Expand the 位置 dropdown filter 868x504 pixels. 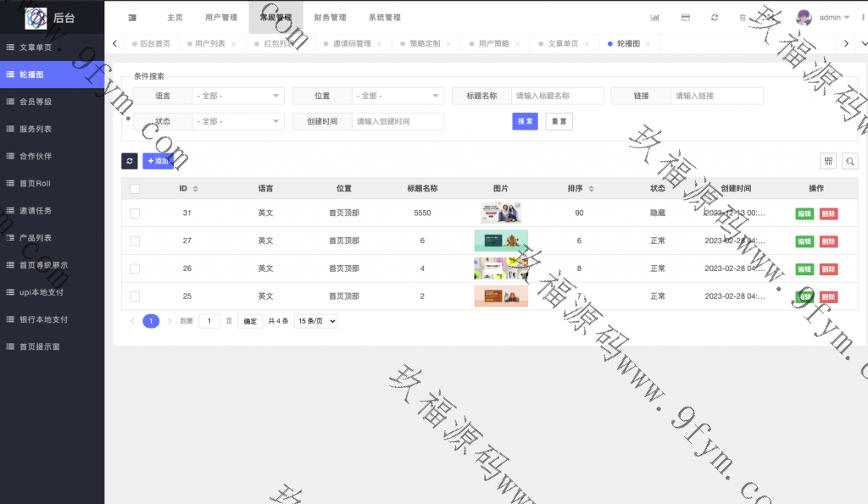coord(398,96)
